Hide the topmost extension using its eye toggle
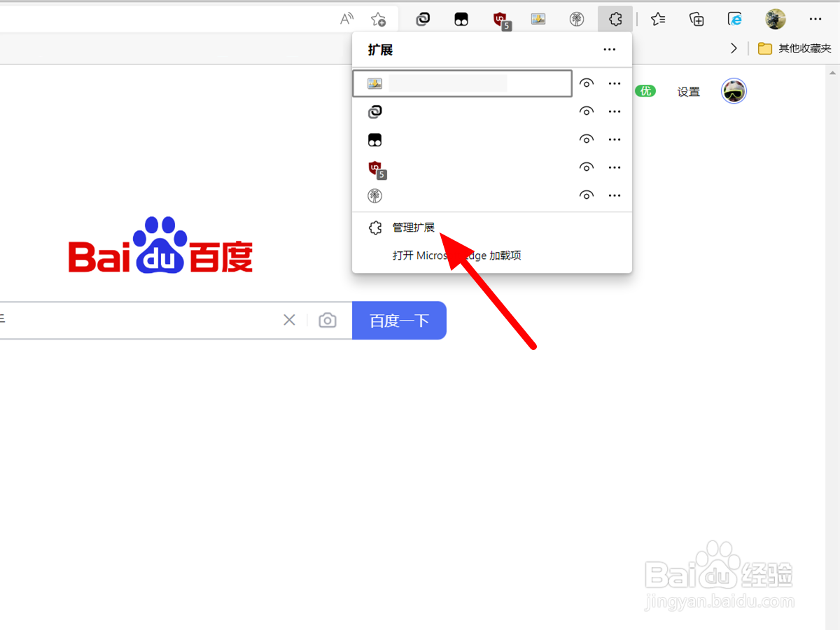This screenshot has height=630, width=840. click(587, 83)
